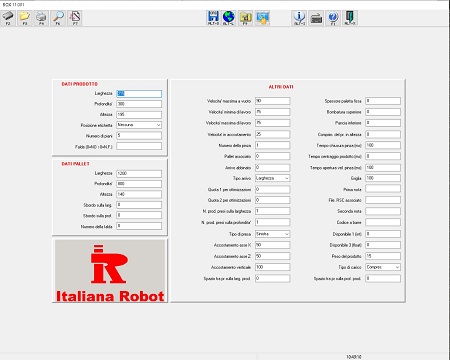Click the blue info icon
Viewport: 450px width, 360px height.
coord(299,18)
